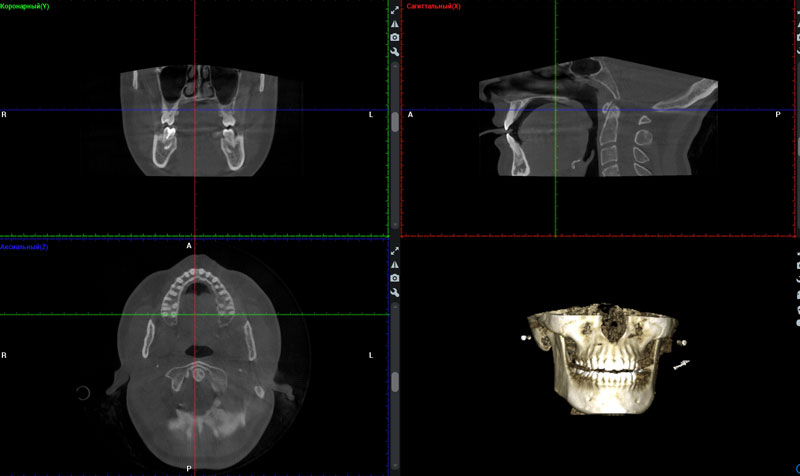Click the crosshair intersection in sagittal view

[555, 110]
